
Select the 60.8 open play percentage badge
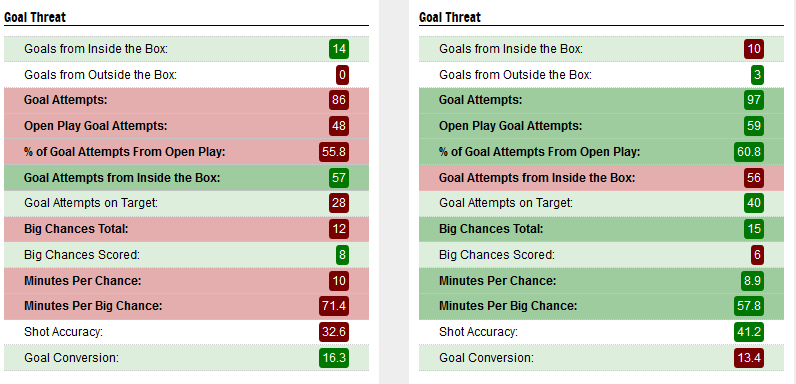coord(749,152)
